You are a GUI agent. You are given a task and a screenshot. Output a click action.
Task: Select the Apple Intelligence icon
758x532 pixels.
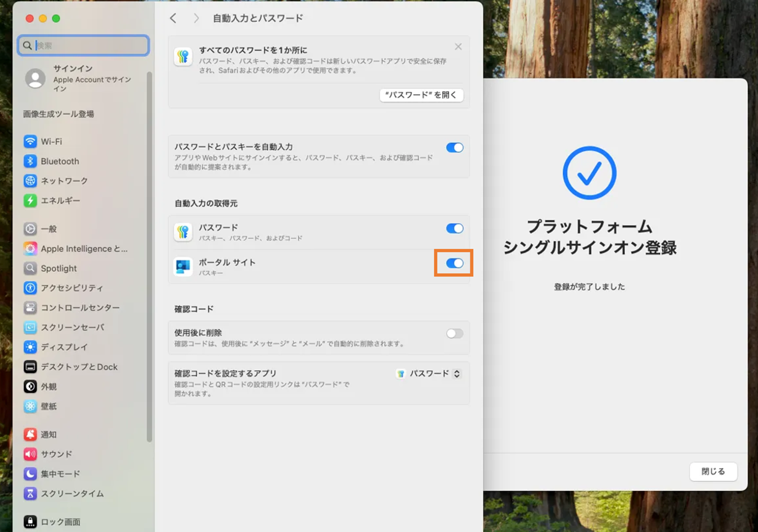(30, 249)
